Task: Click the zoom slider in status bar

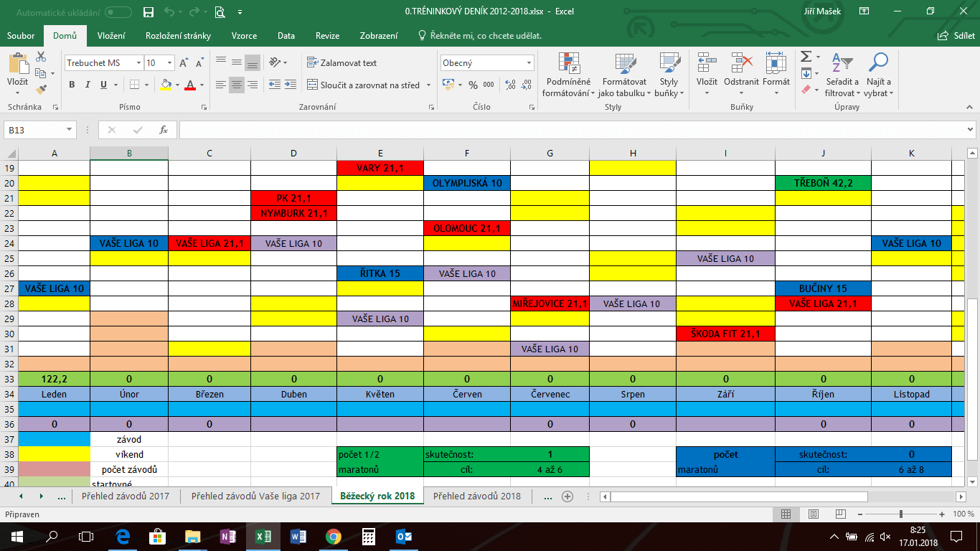Action: pyautogui.click(x=901, y=514)
